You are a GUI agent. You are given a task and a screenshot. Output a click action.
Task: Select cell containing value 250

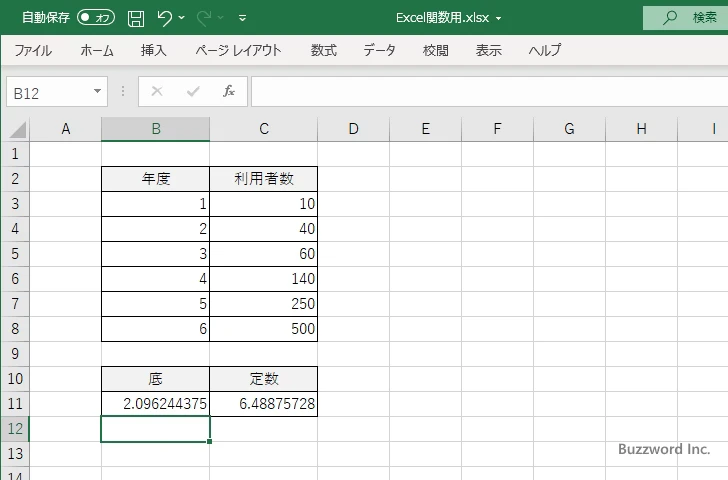264,304
